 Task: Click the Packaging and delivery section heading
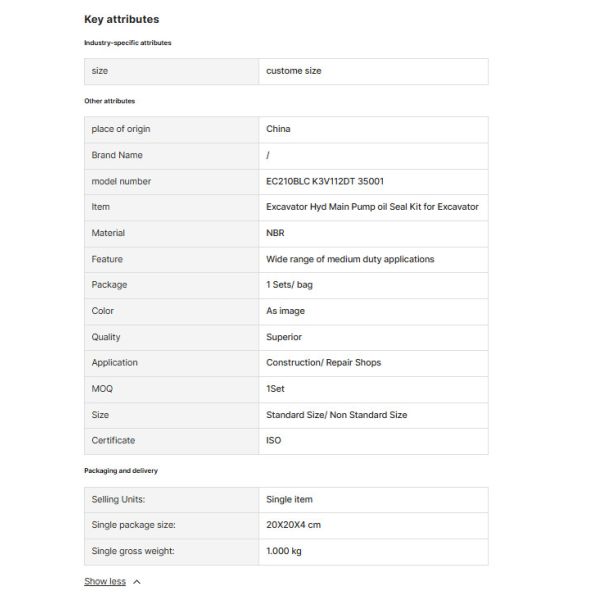point(120,470)
